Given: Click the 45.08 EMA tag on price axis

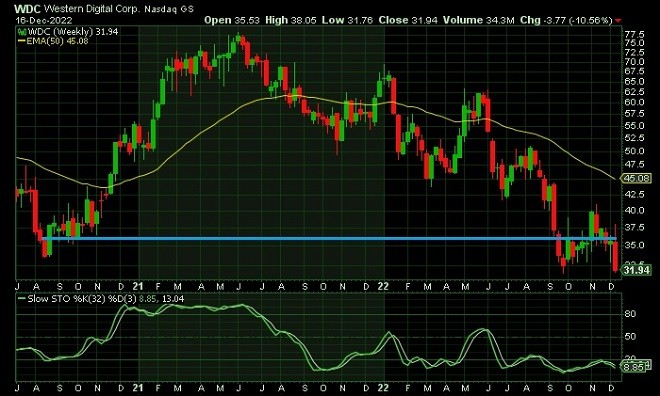Looking at the screenshot, I should pyautogui.click(x=636, y=178).
